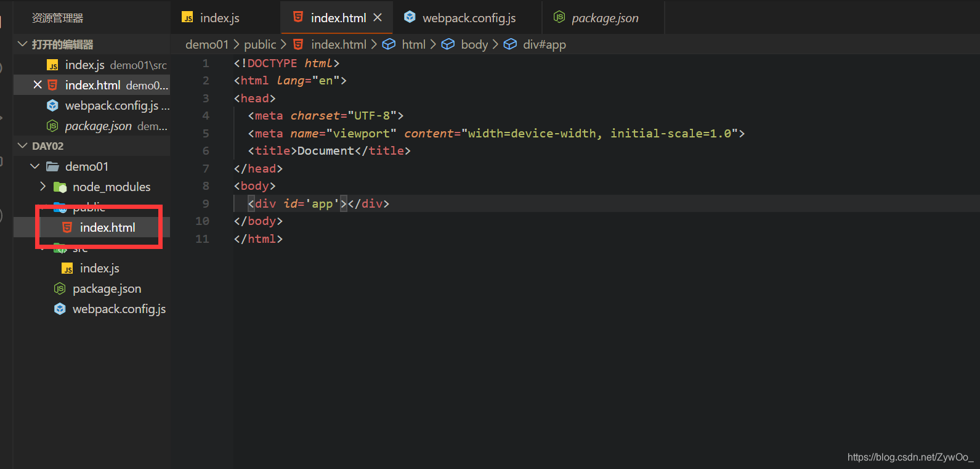Click the meta viewport line in editor
The height and width of the screenshot is (469, 980).
(x=496, y=133)
